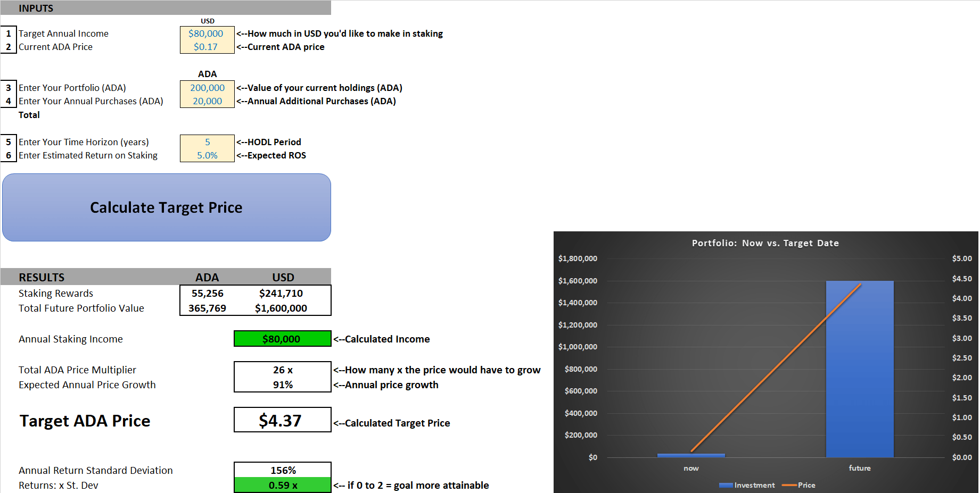The width and height of the screenshot is (980, 493).
Task: Select the 'Total' row label
Action: (x=29, y=115)
